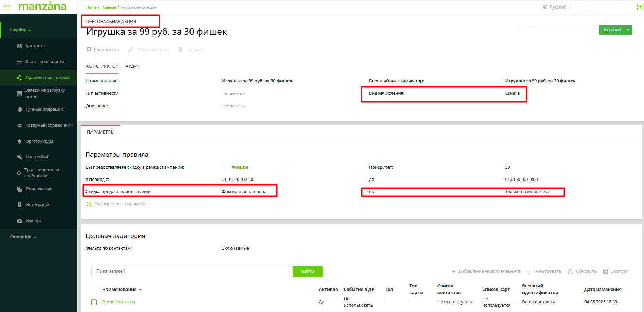644x312 pixels.
Task: Open the Demo контакты link
Action: pyautogui.click(x=119, y=302)
